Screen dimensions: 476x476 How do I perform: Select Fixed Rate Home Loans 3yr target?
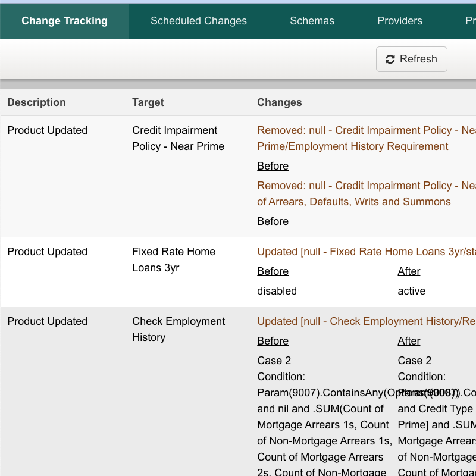point(174,259)
